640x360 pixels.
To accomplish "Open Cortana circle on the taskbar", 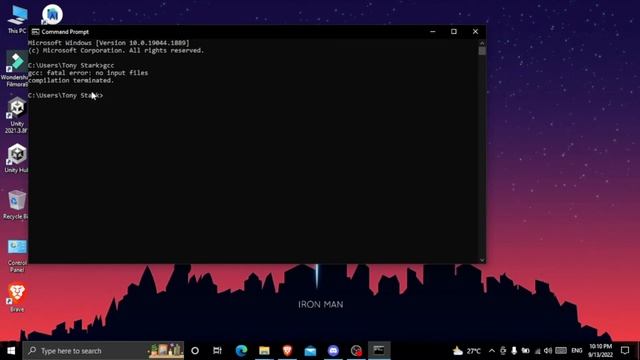I will click(195, 351).
